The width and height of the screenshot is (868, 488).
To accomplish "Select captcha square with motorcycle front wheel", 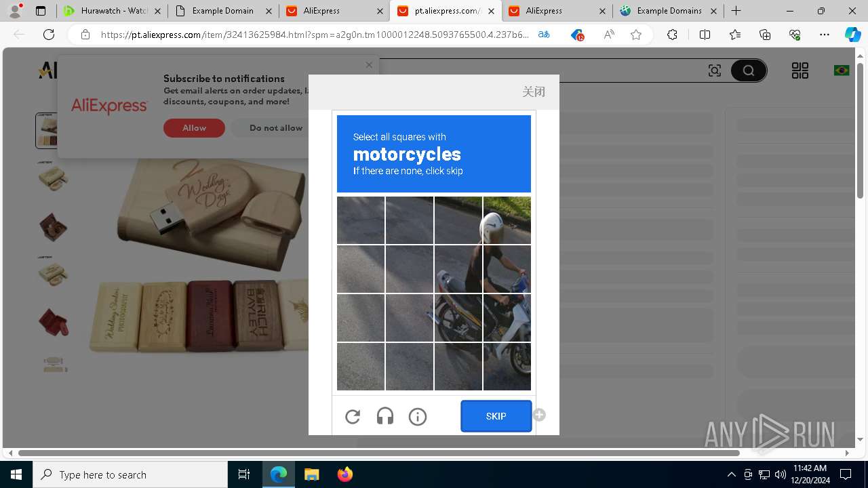I will tap(507, 367).
